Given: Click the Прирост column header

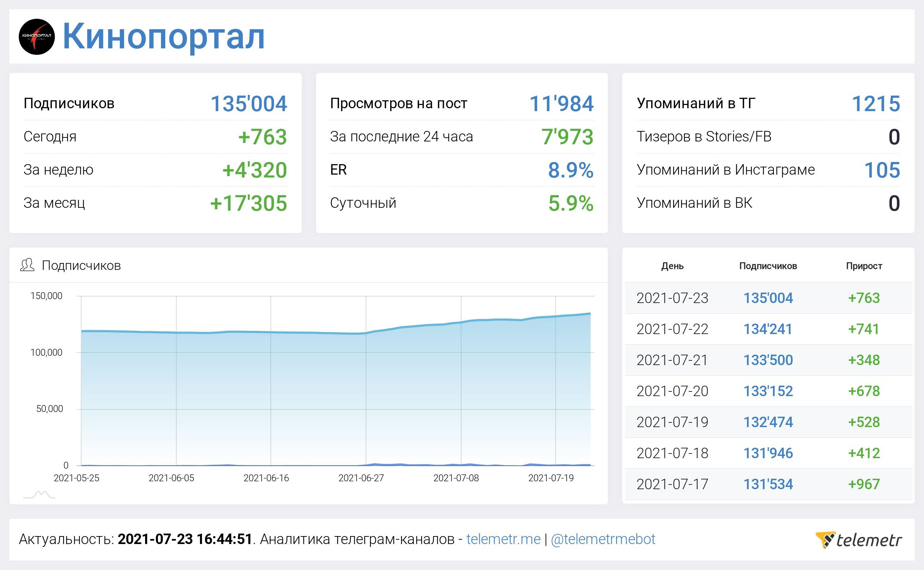Looking at the screenshot, I should (x=864, y=266).
